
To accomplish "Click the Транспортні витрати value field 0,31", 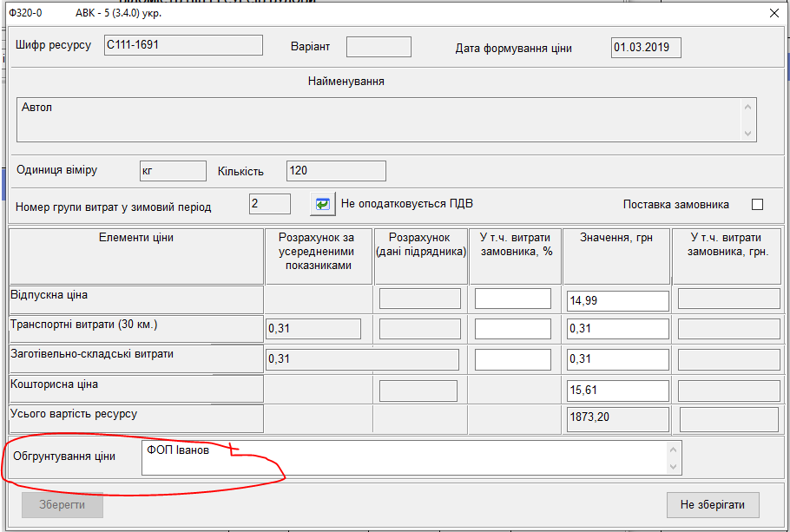I will (x=618, y=329).
